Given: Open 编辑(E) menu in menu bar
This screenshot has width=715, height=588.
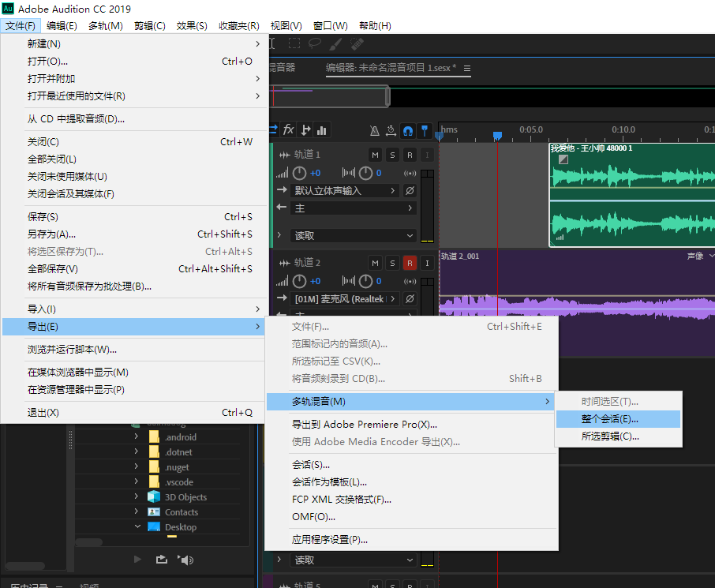Looking at the screenshot, I should [x=62, y=26].
